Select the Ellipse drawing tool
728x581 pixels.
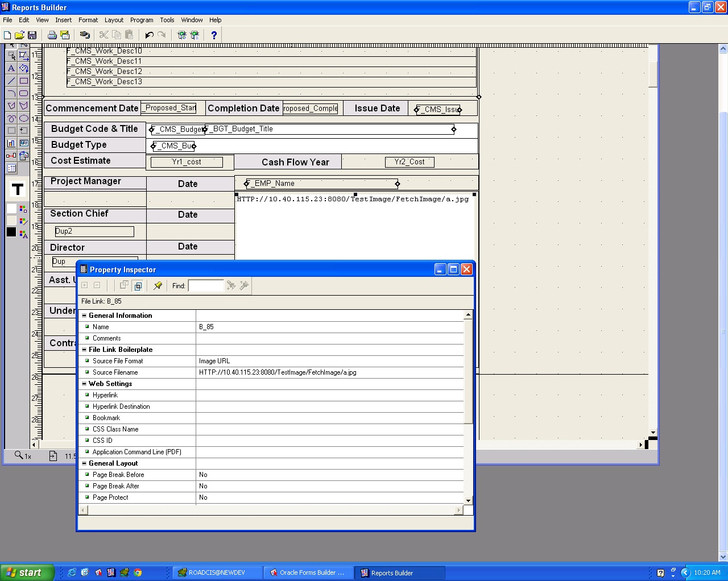[23, 118]
